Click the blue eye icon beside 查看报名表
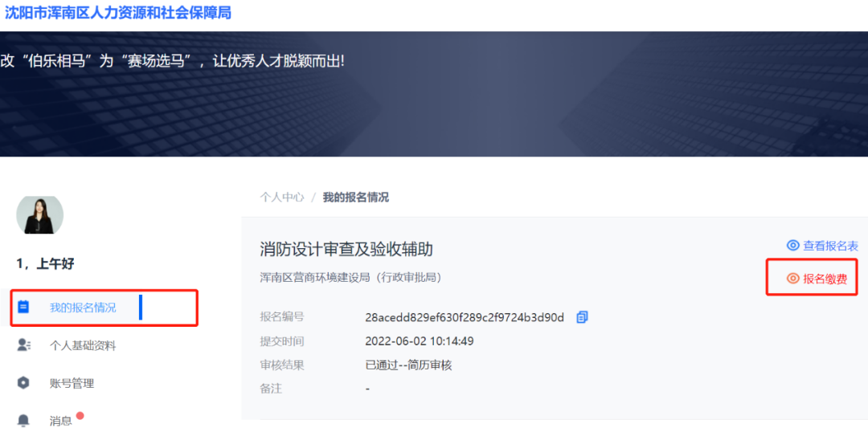This screenshot has height=428, width=868. (792, 246)
